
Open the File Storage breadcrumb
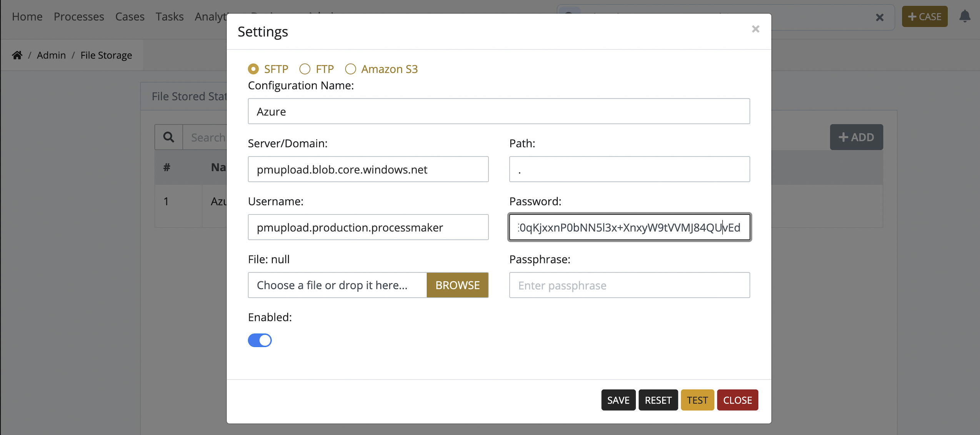pyautogui.click(x=106, y=55)
